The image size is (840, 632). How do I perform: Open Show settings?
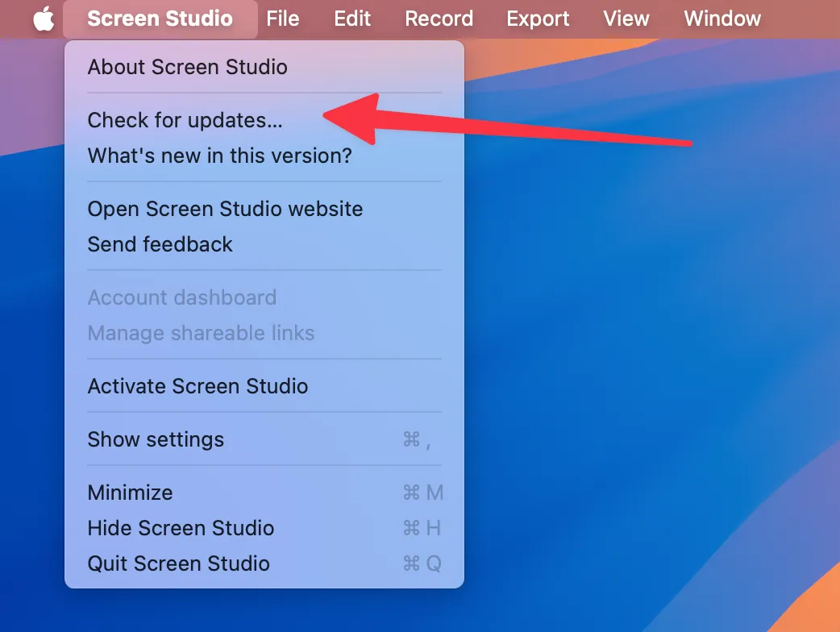tap(156, 439)
